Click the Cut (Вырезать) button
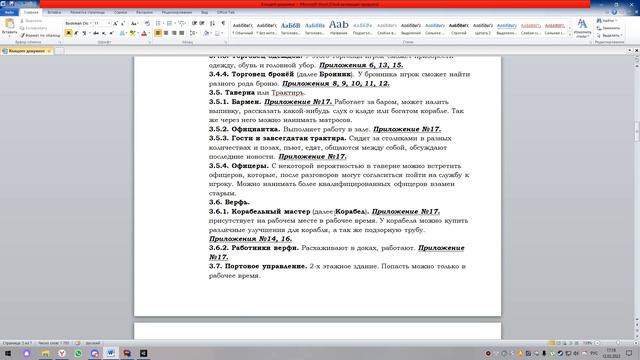640x360 pixels. [x=31, y=21]
